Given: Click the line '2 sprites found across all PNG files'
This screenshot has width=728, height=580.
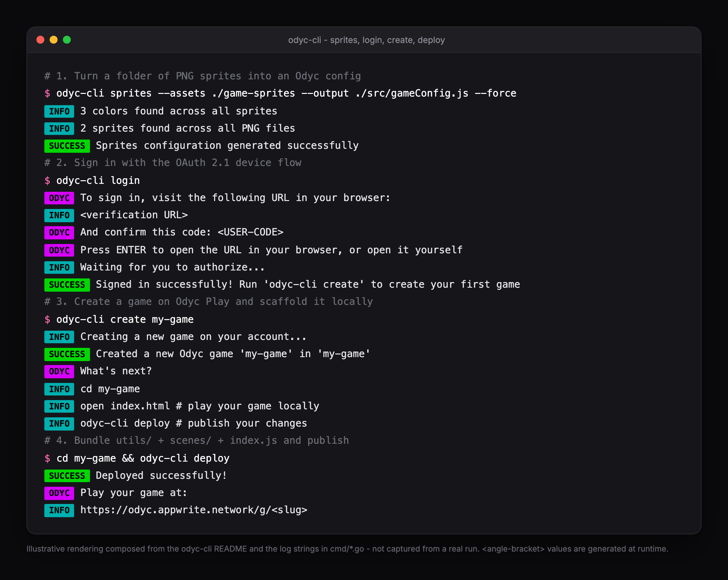Looking at the screenshot, I should point(188,128).
